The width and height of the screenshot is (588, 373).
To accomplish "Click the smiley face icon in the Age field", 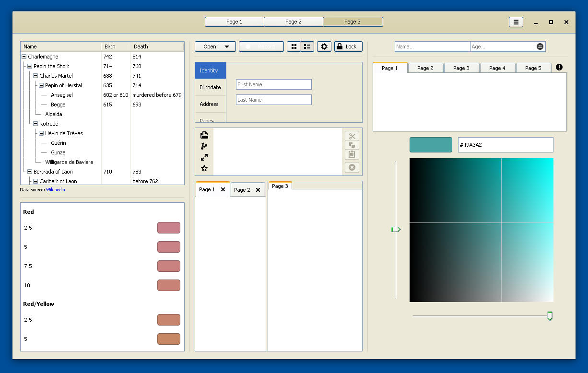I will 540,47.
